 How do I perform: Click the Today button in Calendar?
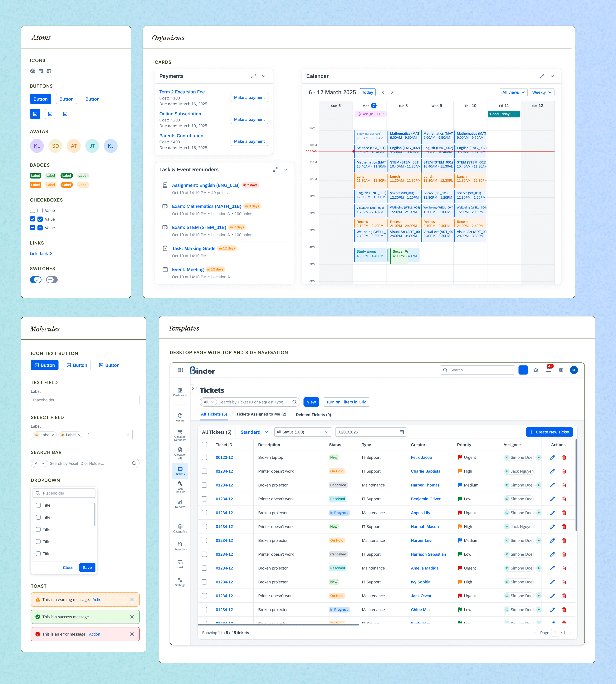click(x=368, y=92)
